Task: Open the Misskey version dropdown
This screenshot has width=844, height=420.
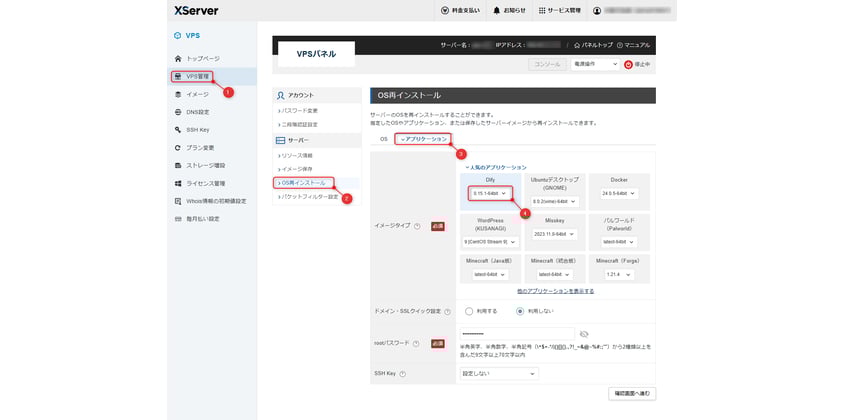Action: pyautogui.click(x=555, y=234)
